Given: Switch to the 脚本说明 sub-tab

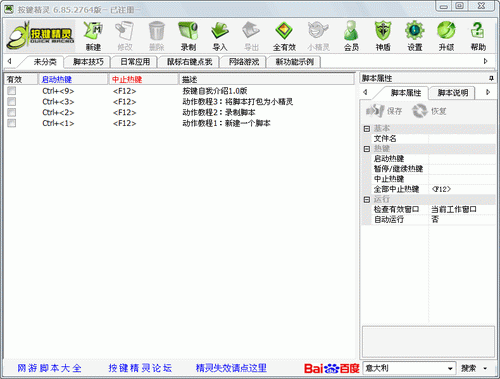Looking at the screenshot, I should click(453, 93).
